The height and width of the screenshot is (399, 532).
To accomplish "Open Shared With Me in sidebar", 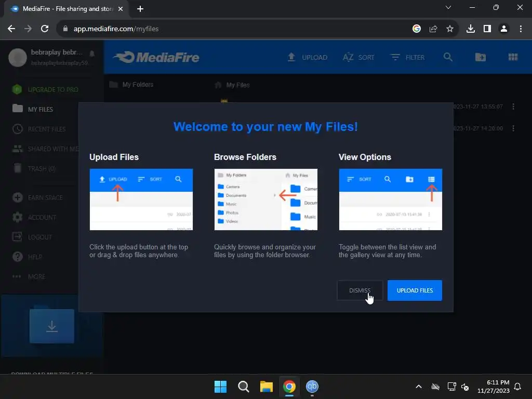I will click(x=45, y=149).
